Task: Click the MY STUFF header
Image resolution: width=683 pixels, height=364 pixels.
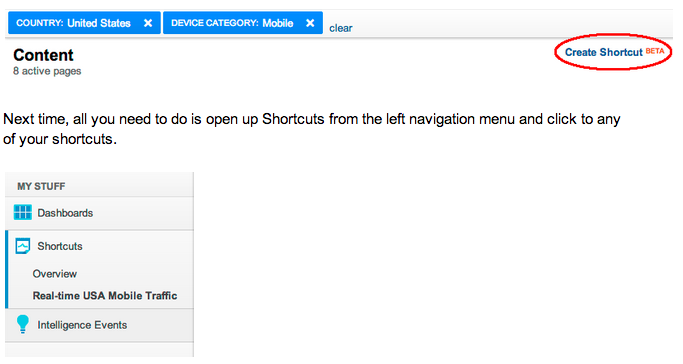Action: (41, 186)
